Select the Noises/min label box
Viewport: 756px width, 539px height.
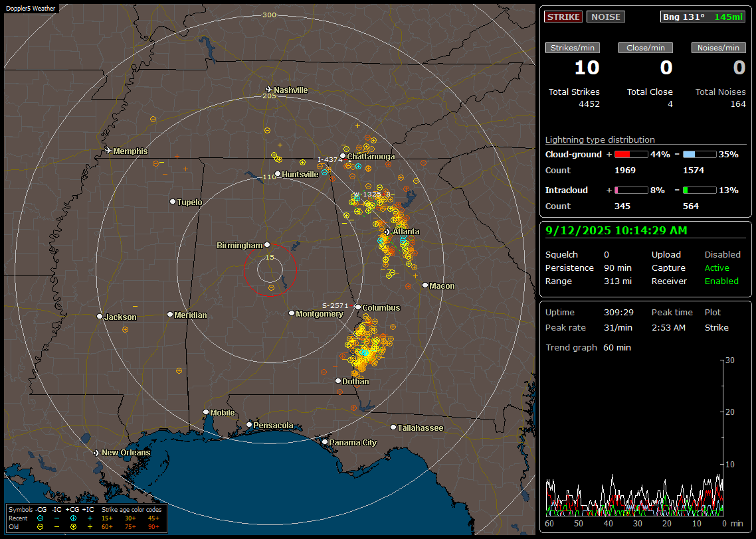click(718, 48)
